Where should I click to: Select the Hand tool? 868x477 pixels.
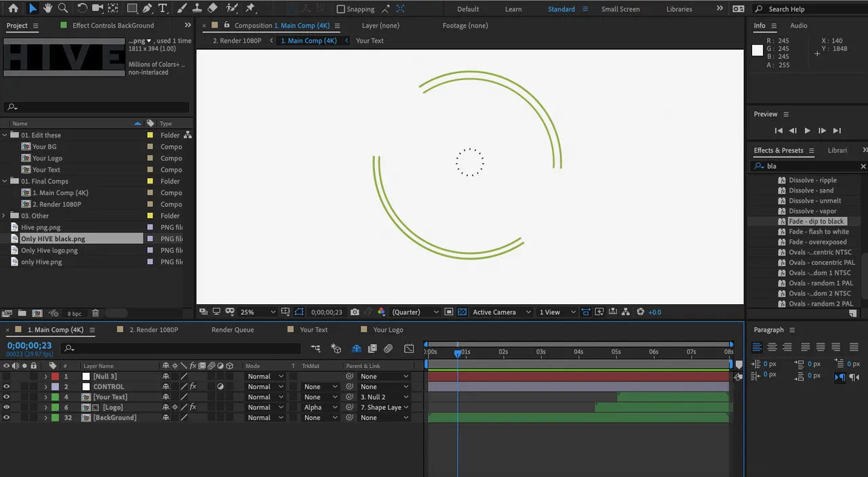point(47,8)
